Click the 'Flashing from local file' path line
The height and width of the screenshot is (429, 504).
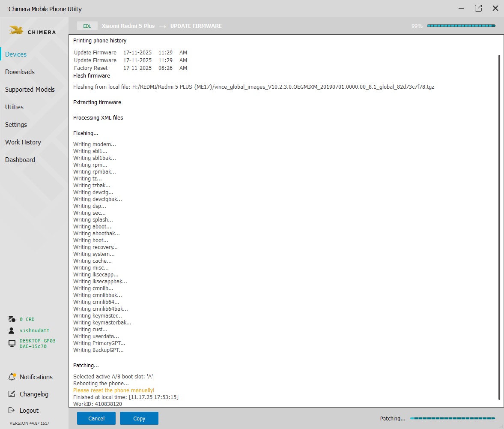coord(253,87)
